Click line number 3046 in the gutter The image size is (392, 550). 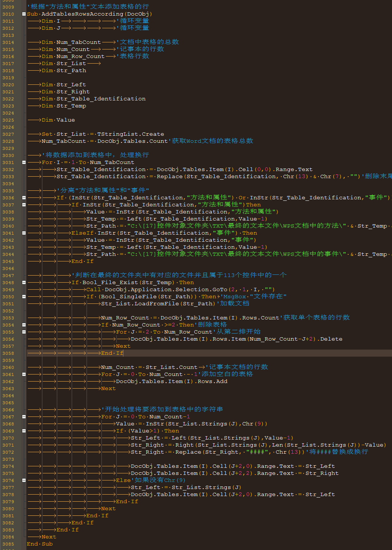[8, 268]
